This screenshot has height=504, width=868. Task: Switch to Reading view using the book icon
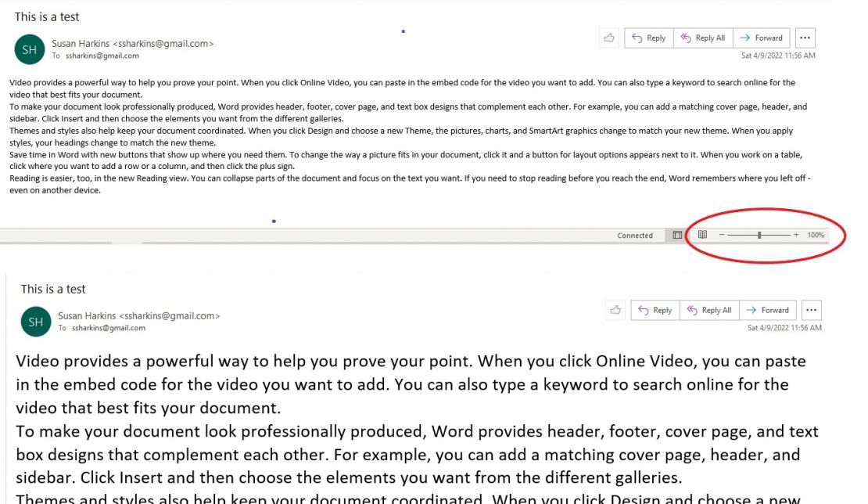(x=702, y=235)
